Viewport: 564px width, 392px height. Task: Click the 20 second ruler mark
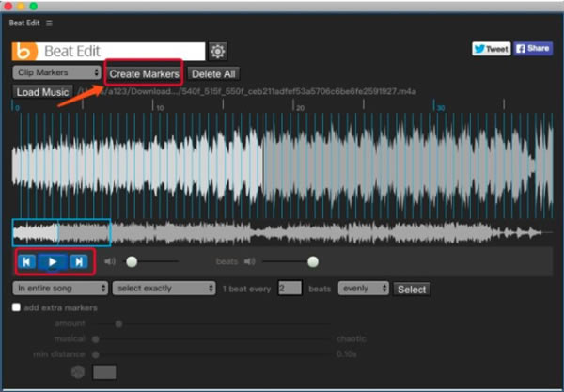point(297,106)
